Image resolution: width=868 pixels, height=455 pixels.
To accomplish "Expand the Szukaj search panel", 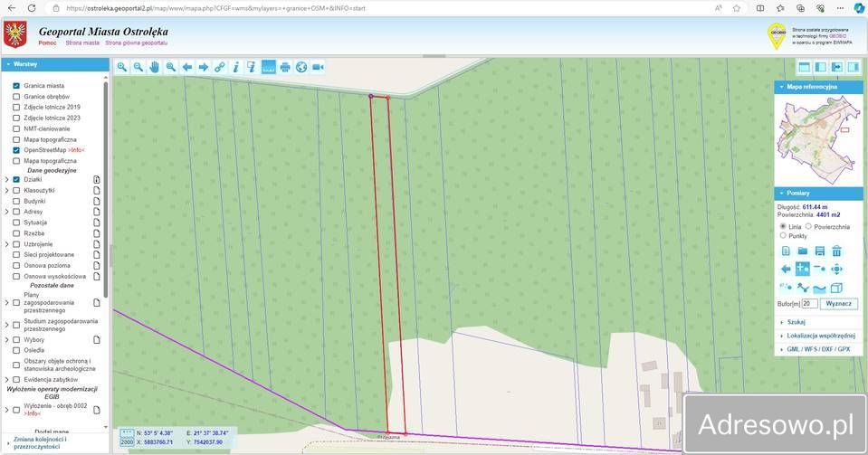I will click(x=796, y=321).
